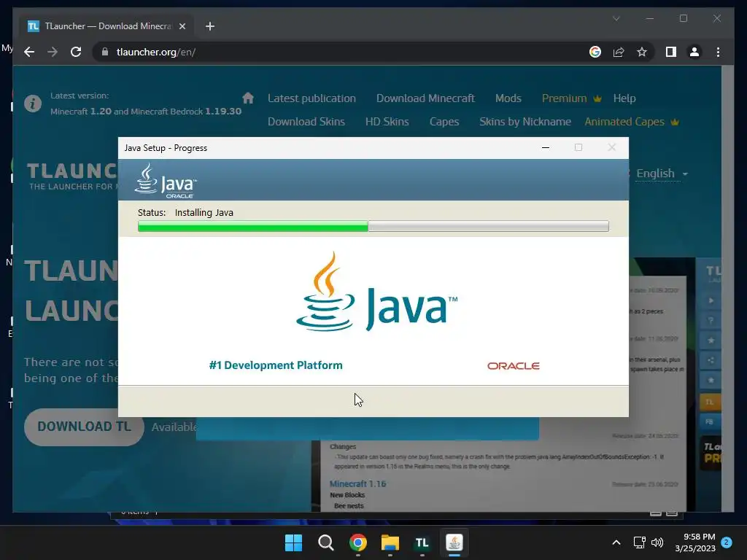
Task: Reload the TLauncher page
Action: 76,52
